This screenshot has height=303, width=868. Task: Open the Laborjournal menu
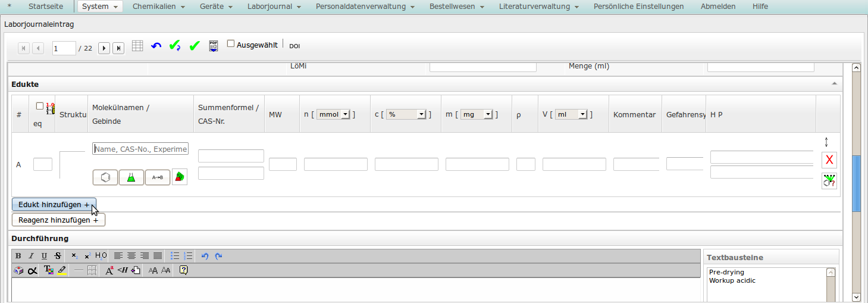point(273,7)
